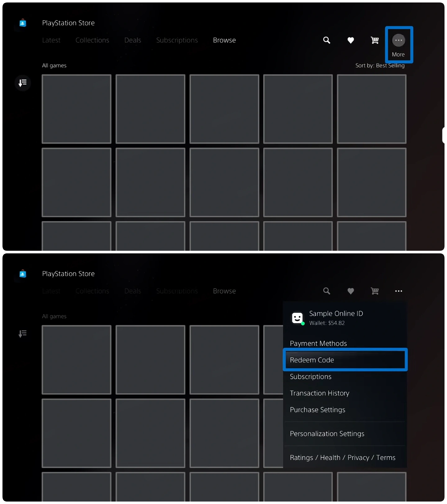Image resolution: width=447 pixels, height=504 pixels.
Task: Open the wishlist heart in upper screenshot
Action: click(351, 40)
